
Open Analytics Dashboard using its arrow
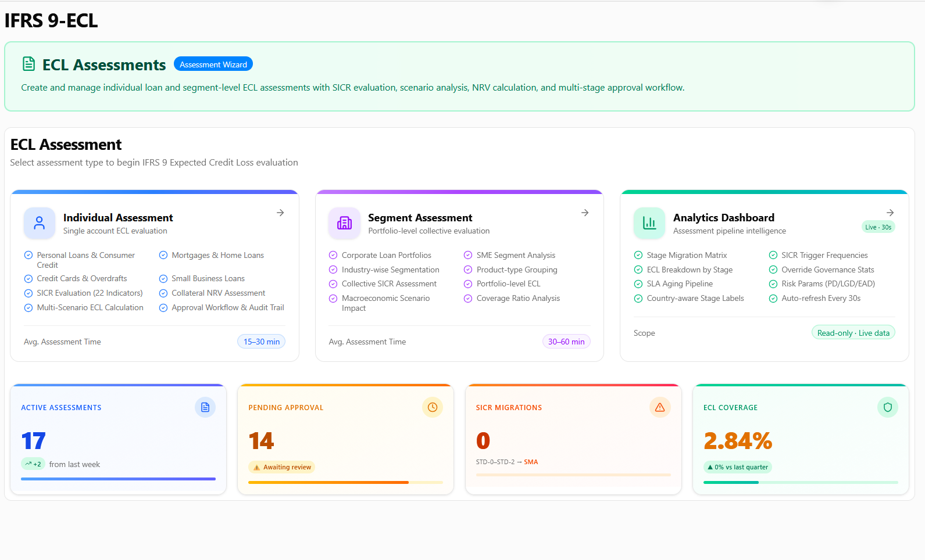click(x=890, y=213)
